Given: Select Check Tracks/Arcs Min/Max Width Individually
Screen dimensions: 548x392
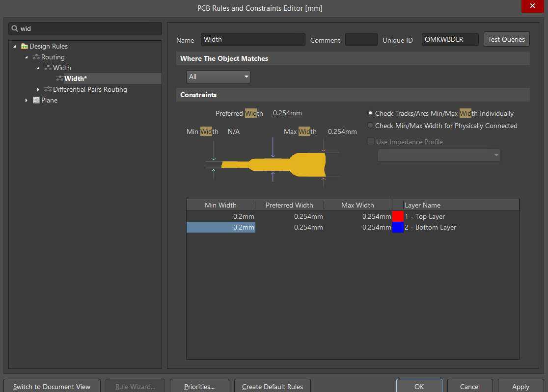Looking at the screenshot, I should click(370, 113).
